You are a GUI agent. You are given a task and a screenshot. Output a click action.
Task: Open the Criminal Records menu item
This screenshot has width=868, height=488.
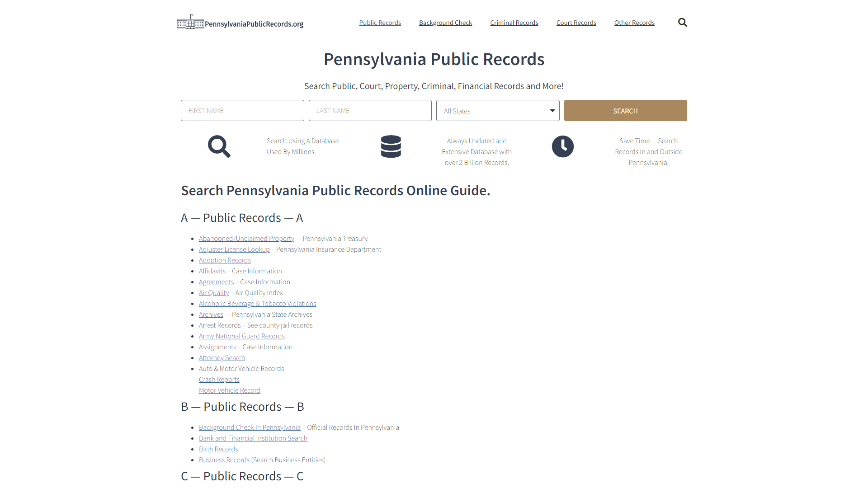514,23
